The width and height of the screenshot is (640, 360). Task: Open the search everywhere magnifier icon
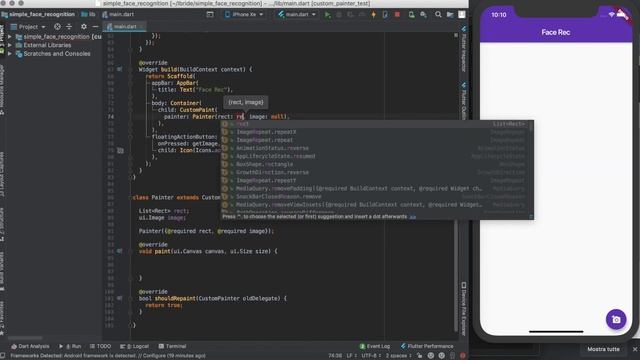(x=438, y=15)
